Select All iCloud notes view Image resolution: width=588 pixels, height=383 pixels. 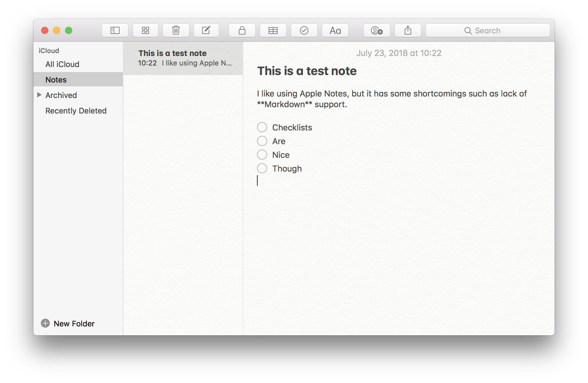pos(62,64)
